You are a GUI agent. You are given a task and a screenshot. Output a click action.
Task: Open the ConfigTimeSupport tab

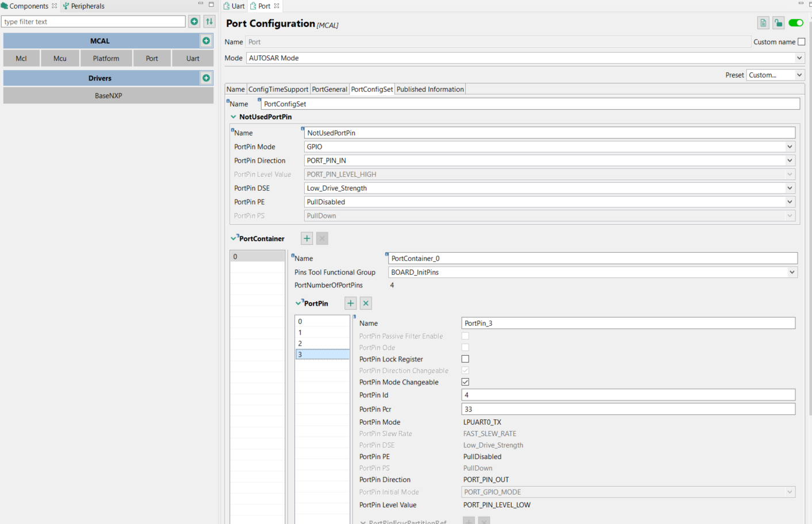click(278, 89)
